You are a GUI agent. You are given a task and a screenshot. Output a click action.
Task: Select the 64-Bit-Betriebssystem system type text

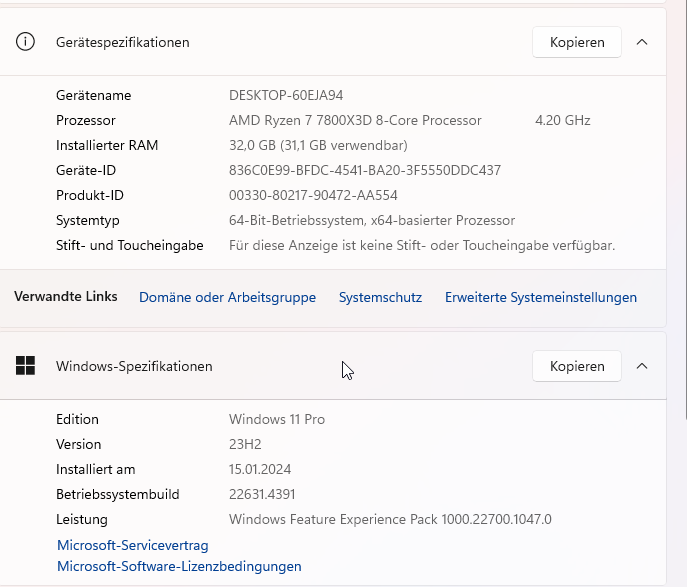[372, 220]
